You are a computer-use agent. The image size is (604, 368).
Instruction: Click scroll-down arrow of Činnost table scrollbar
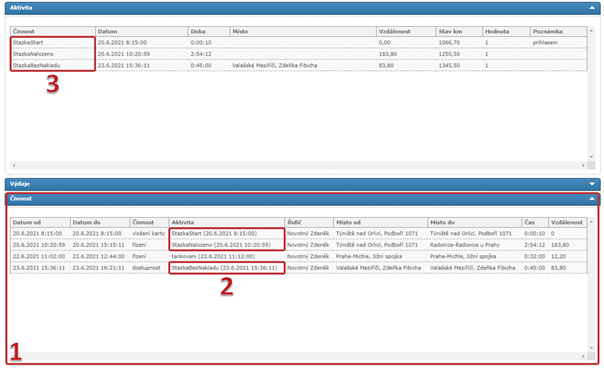tap(591, 348)
